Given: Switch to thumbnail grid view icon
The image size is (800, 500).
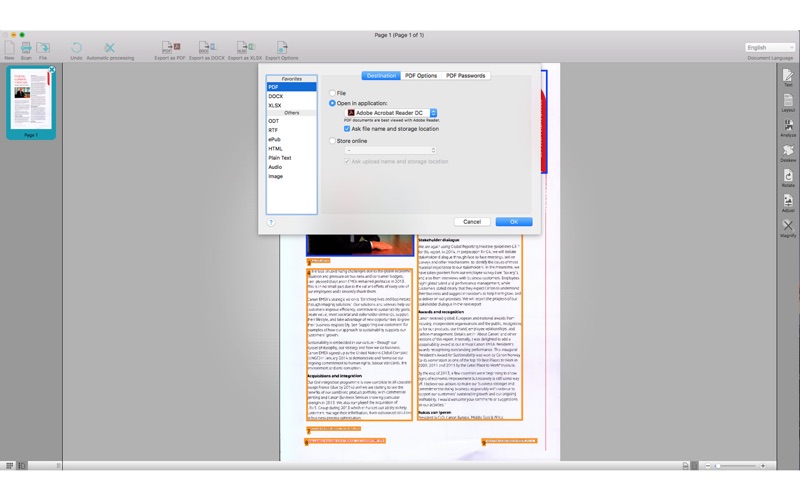Looking at the screenshot, I should (9, 465).
